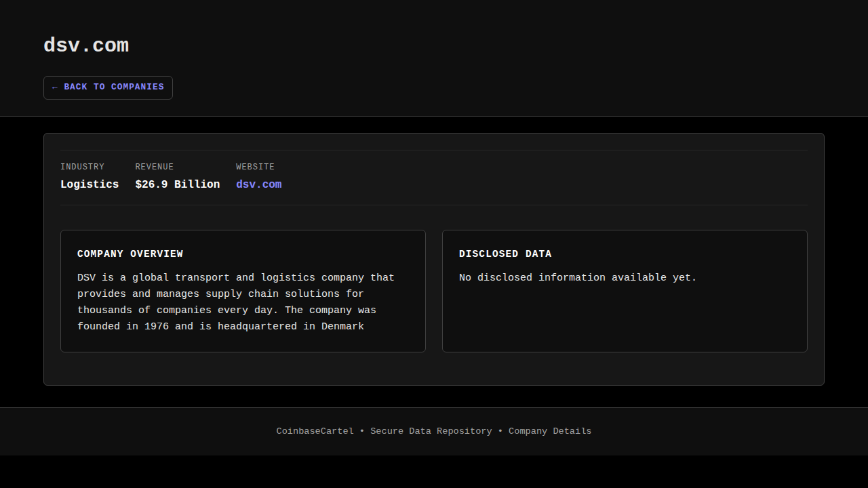Click the 'No disclosed information available yet' text
Image resolution: width=868 pixels, height=488 pixels.
(x=578, y=278)
